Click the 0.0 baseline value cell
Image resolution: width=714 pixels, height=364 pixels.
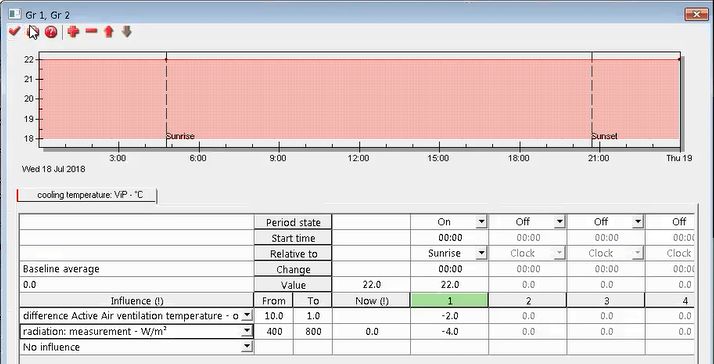pyautogui.click(x=137, y=285)
